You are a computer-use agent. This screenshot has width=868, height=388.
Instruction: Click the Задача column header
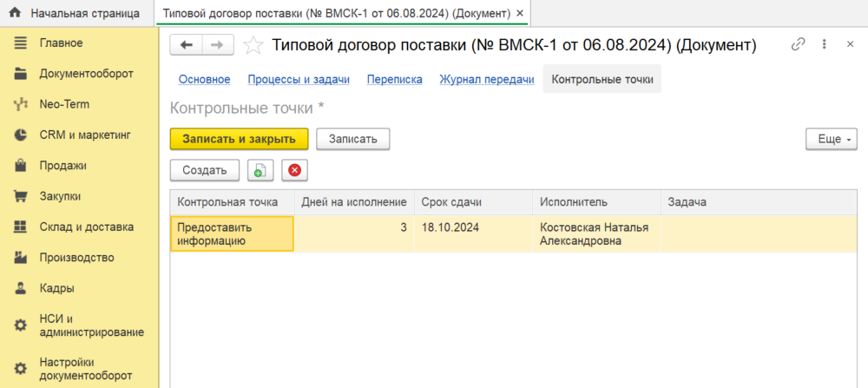(759, 202)
